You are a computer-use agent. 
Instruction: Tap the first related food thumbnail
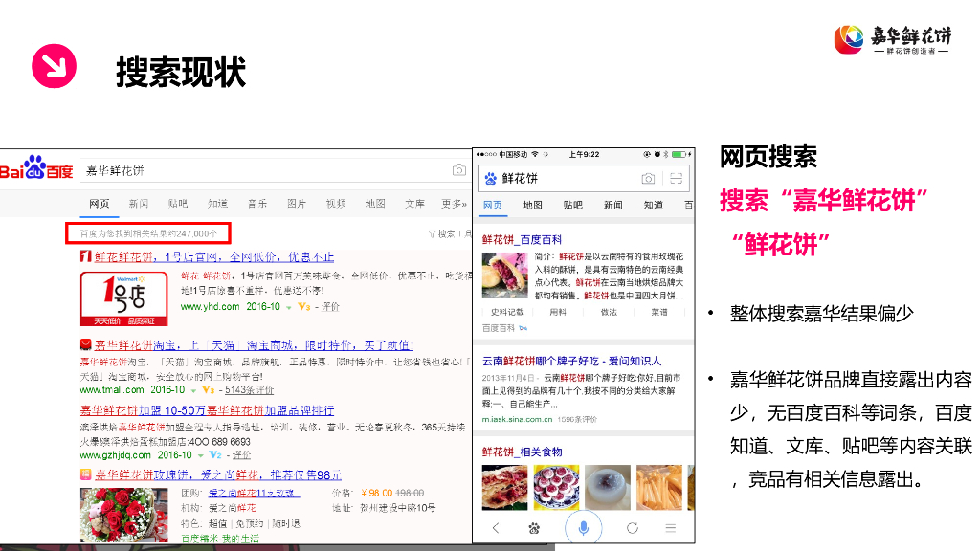(504, 487)
